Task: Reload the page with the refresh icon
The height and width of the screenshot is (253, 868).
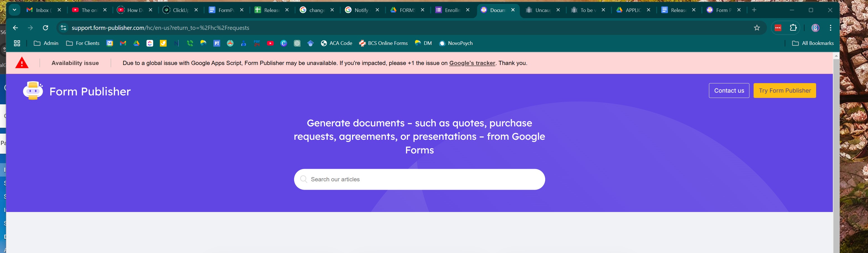Action: (x=45, y=28)
